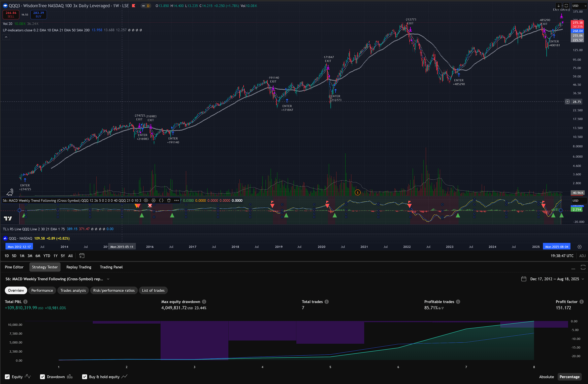This screenshot has width=588, height=384.
Task: Show Total trades info icon
Action: tap(327, 302)
